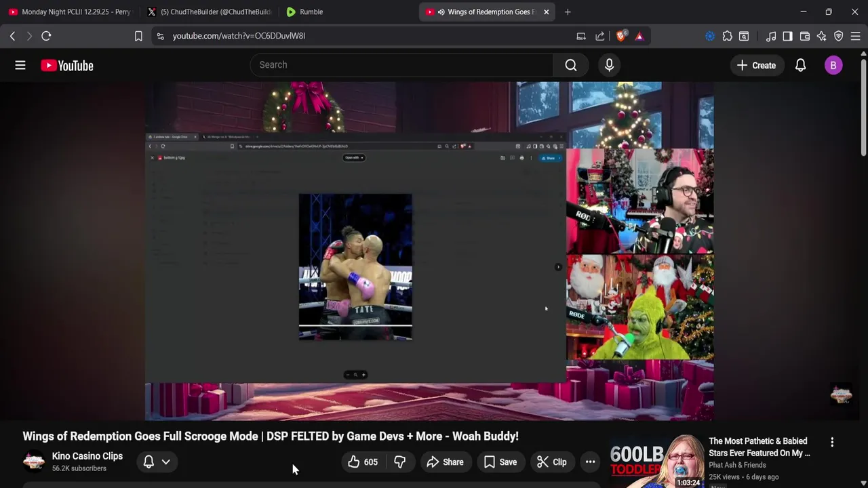
Task: Click the page search toolbar icon
Action: (744, 36)
